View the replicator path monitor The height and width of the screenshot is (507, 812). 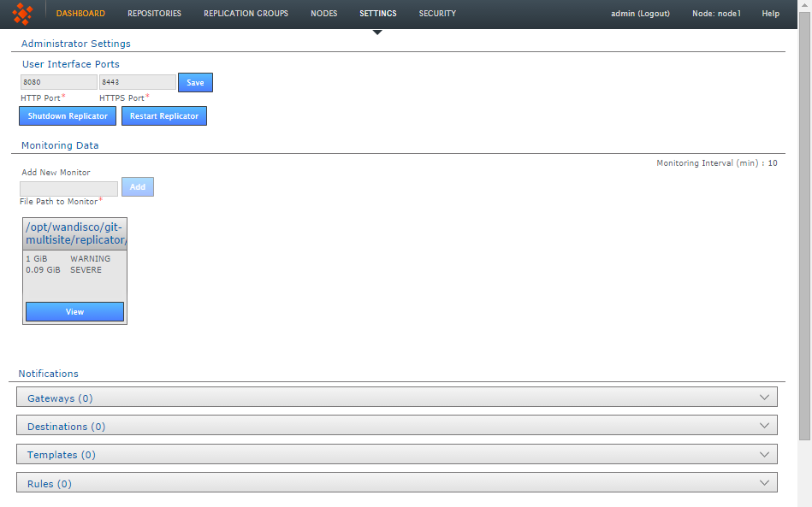coord(75,312)
